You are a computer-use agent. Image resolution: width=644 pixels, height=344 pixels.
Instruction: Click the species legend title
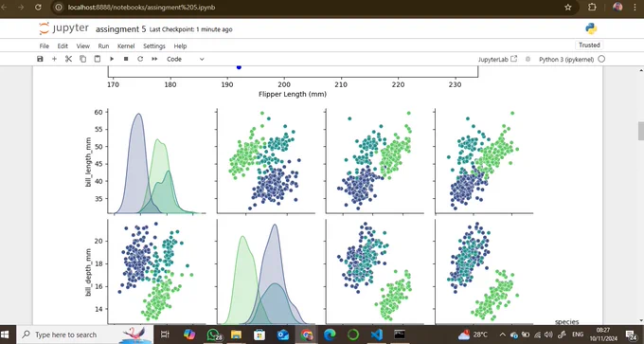(566, 322)
